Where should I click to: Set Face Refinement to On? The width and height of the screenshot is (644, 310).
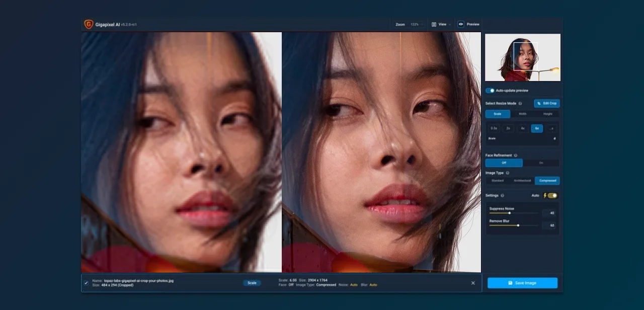click(541, 163)
